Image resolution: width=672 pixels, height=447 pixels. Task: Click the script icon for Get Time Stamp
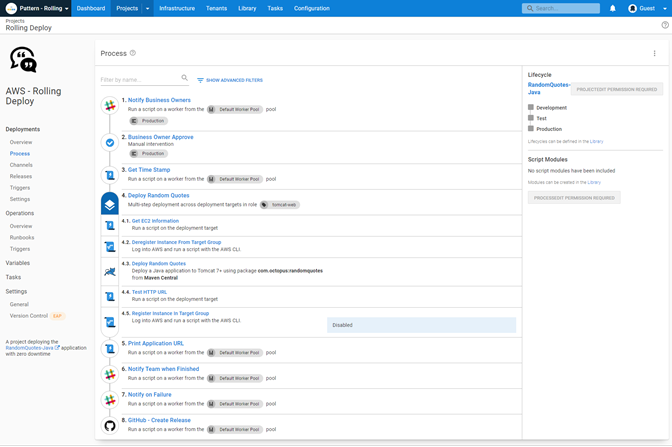[110, 175]
